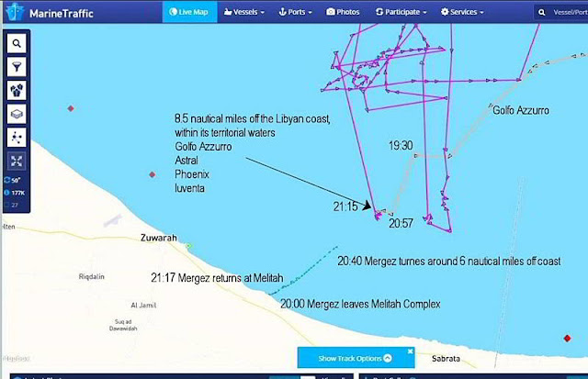Click the auto-refresh 50 seconds indicator
Image resolution: width=588 pixels, height=379 pixels.
[x=12, y=180]
